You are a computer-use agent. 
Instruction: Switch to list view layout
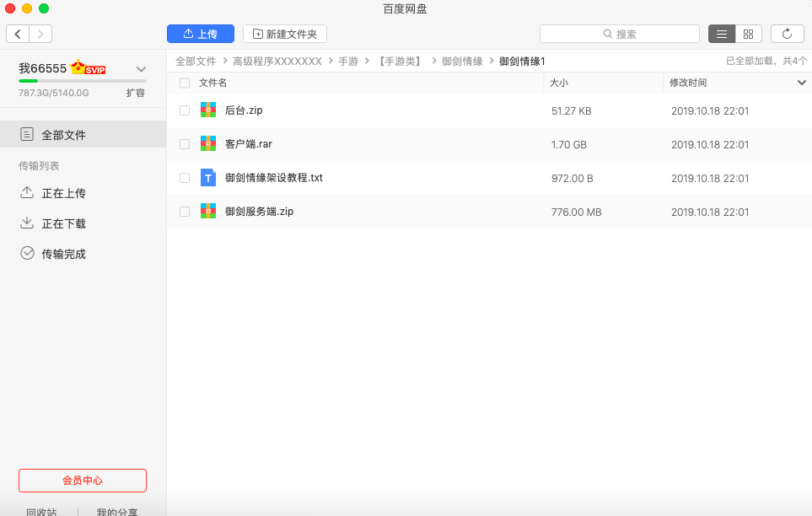click(722, 34)
